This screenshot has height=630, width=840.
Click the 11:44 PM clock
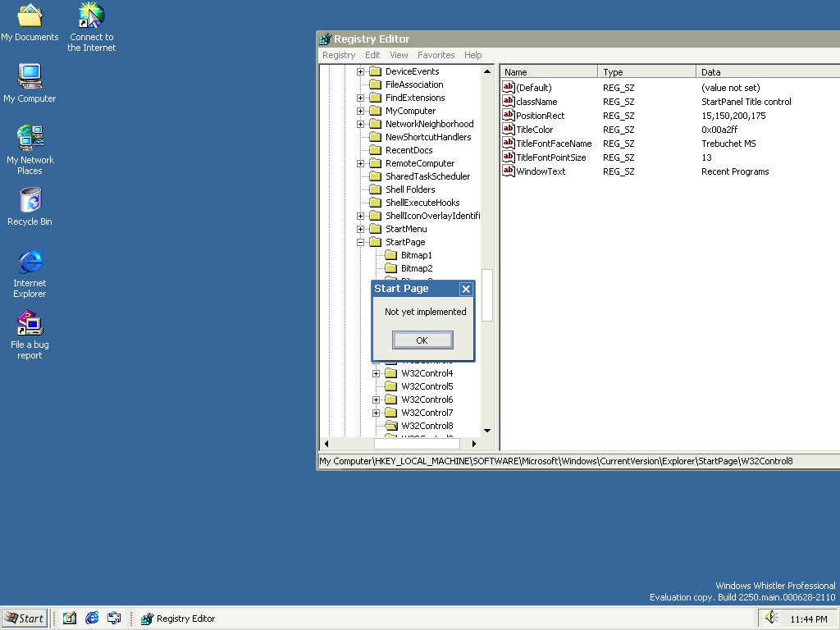point(808,619)
